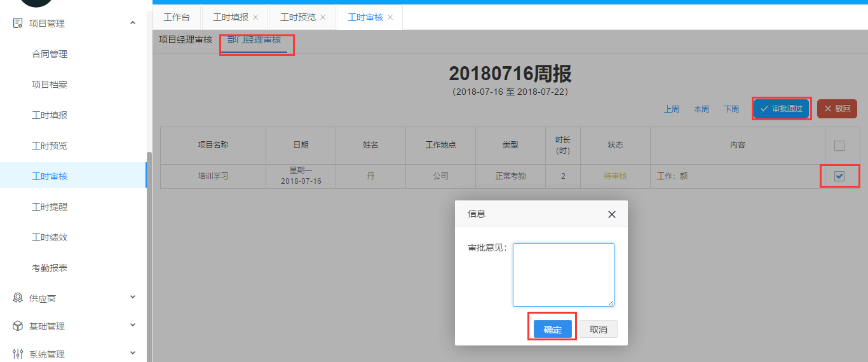This screenshot has height=362, width=868.
Task: Go to 上周 weekly report
Action: pos(672,109)
